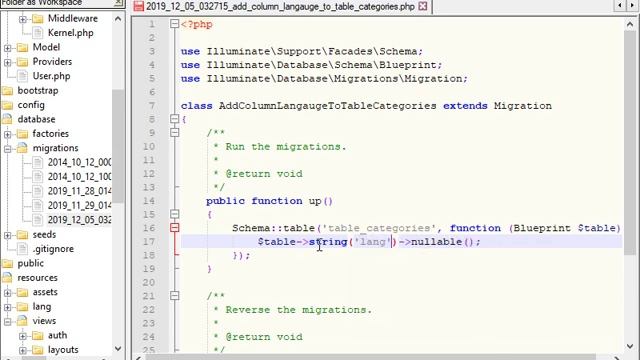Collapse the views folder

(8, 322)
